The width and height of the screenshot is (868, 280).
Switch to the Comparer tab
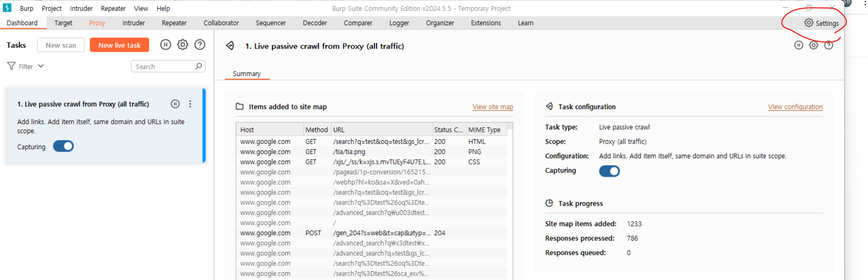358,23
